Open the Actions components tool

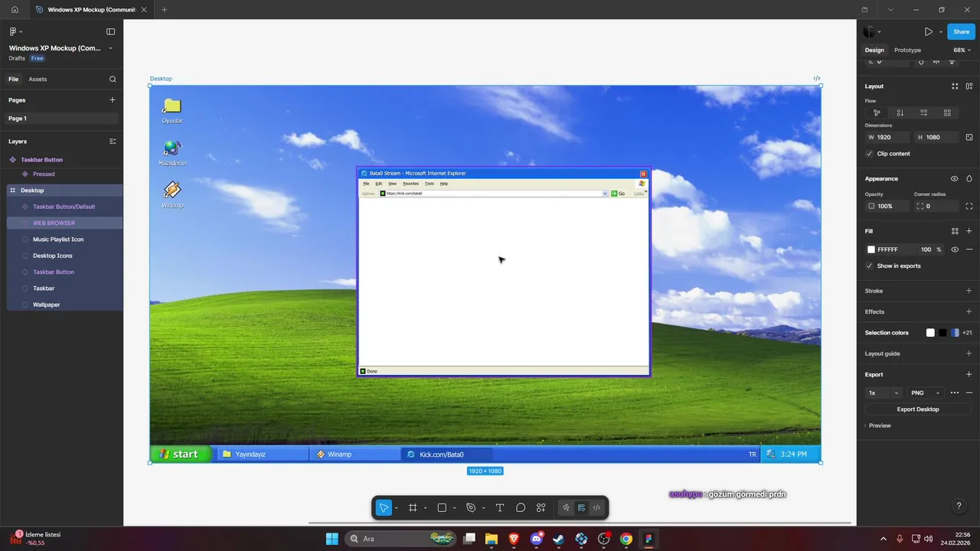point(541,507)
